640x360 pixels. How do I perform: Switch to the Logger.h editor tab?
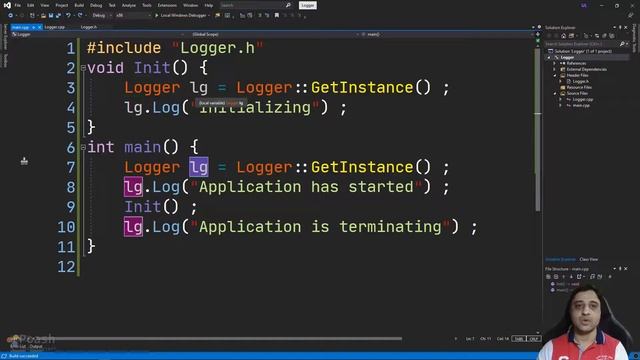click(89, 27)
